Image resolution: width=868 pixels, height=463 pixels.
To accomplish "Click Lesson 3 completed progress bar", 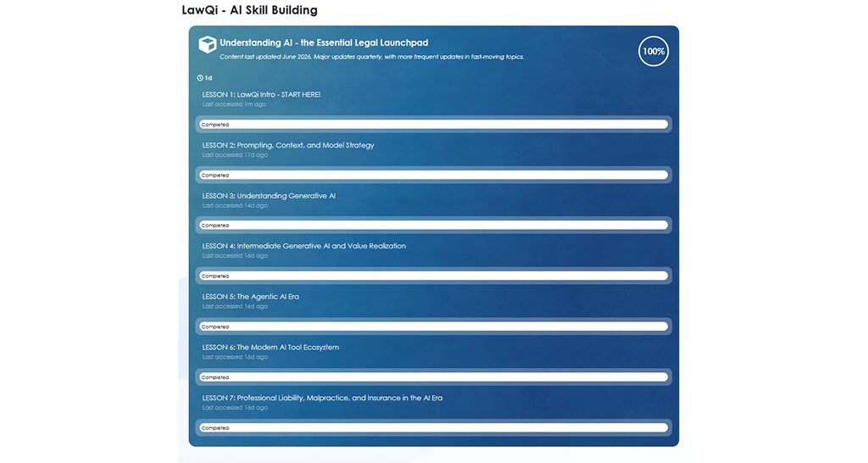I will click(433, 226).
